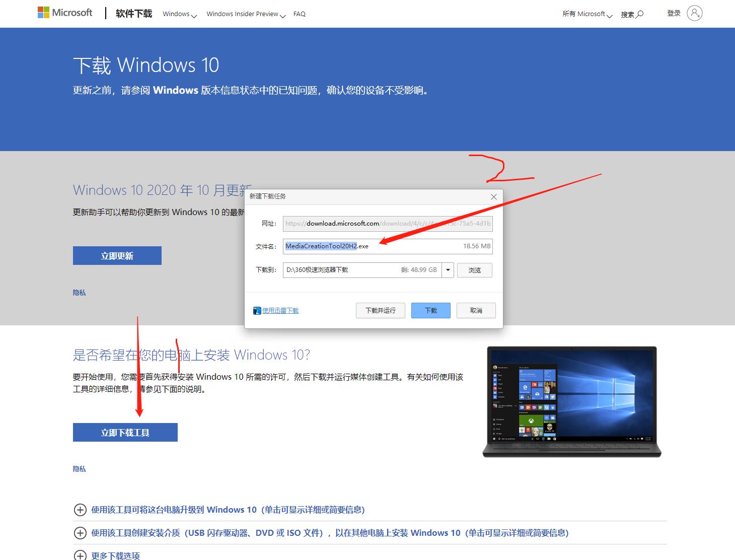Click the blue 下载 button

click(431, 311)
